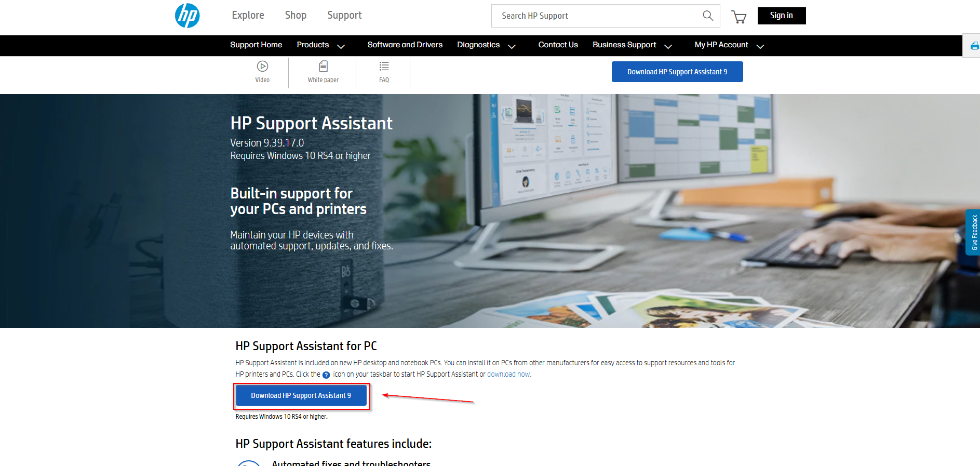Click 'Requires Windows 10 RS4 or higher' hero text

click(301, 156)
